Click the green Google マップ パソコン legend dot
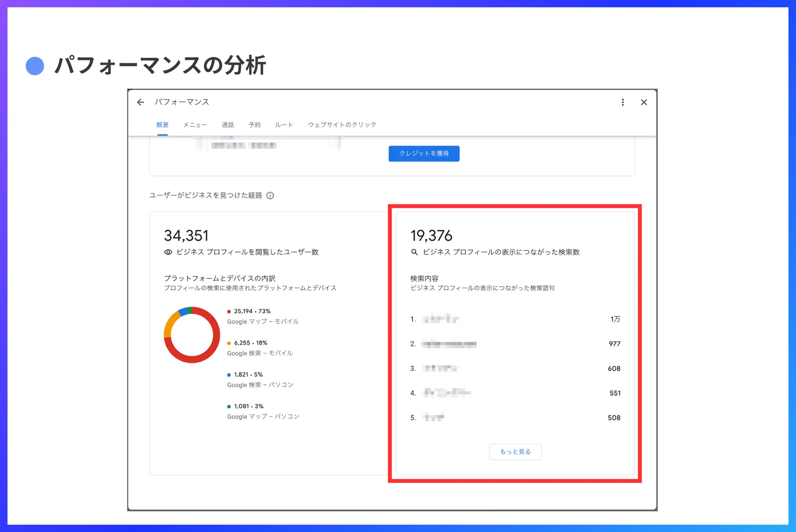The image size is (796, 532). click(229, 406)
